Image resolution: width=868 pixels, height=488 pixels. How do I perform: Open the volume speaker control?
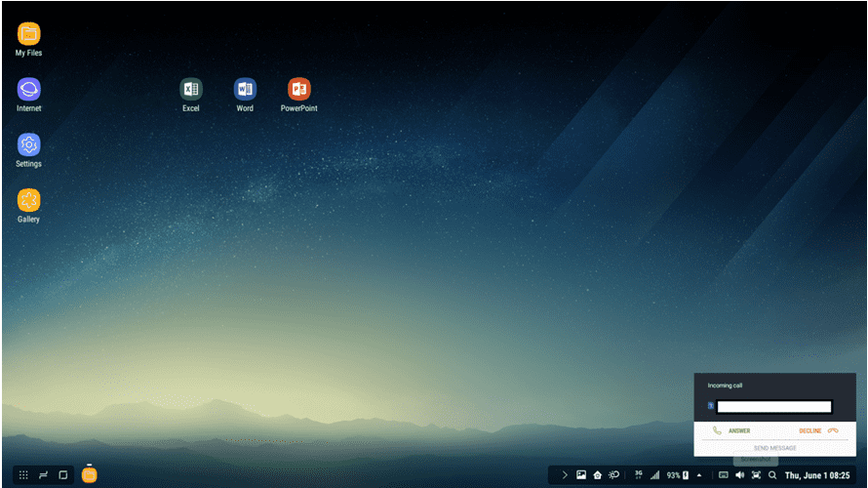coord(739,475)
